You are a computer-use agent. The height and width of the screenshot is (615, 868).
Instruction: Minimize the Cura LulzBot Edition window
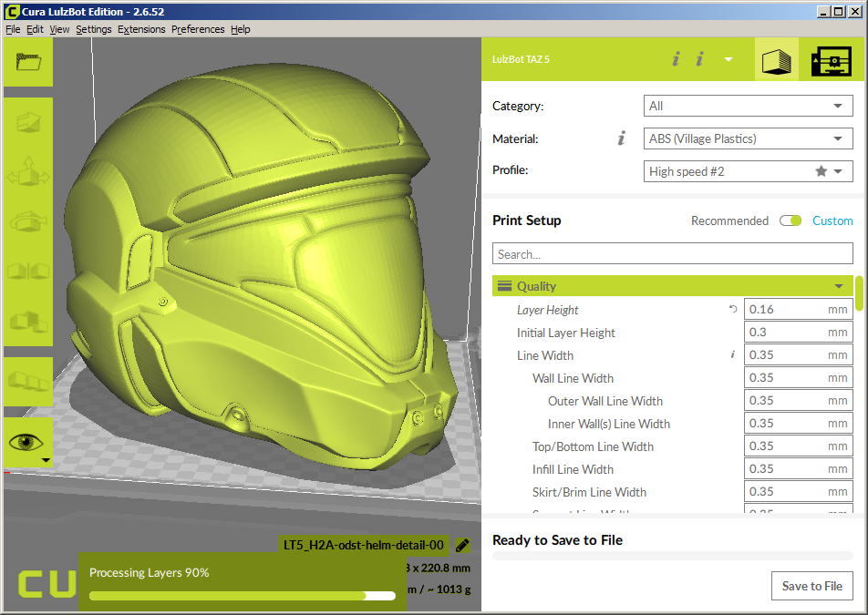click(823, 12)
